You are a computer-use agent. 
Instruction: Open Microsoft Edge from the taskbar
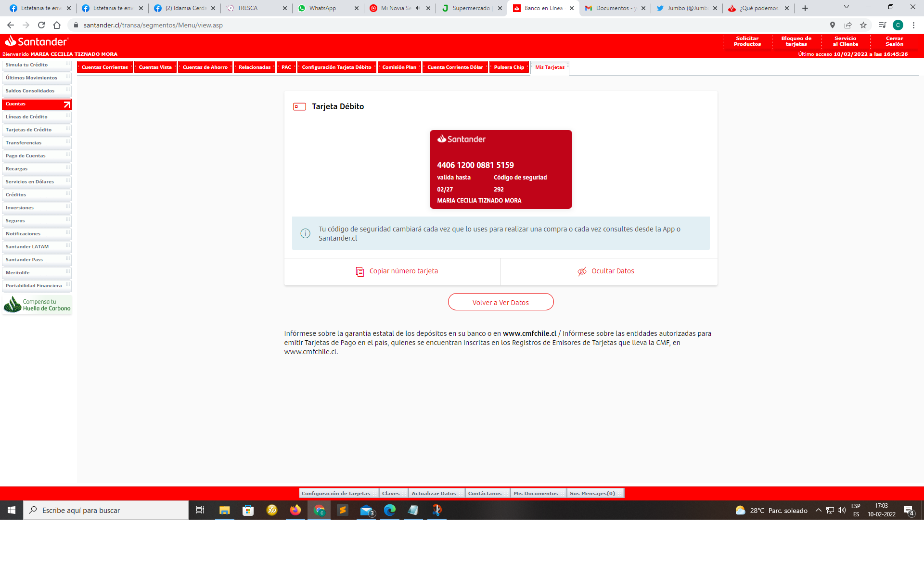[x=389, y=510]
